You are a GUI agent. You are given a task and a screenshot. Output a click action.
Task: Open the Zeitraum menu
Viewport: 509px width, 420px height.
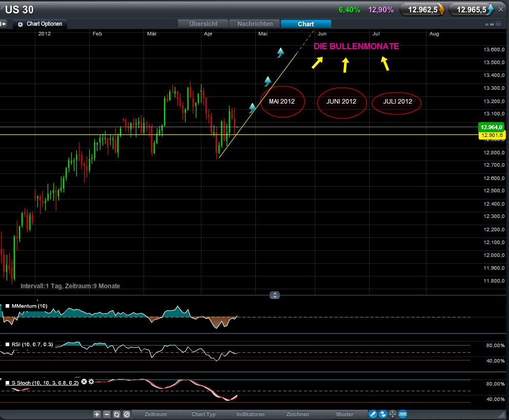[x=155, y=414]
